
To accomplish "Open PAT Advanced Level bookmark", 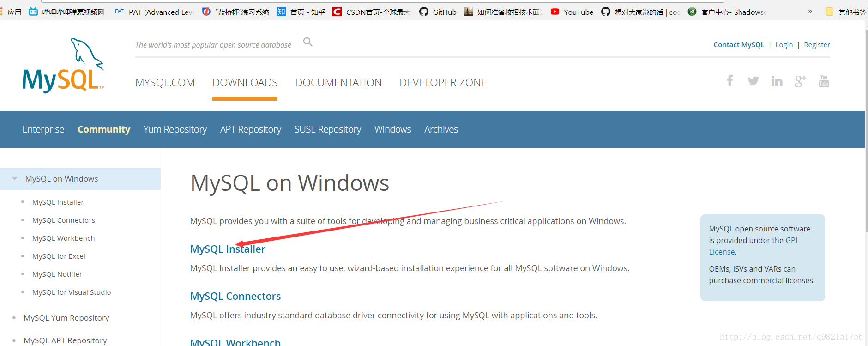I will pos(154,12).
